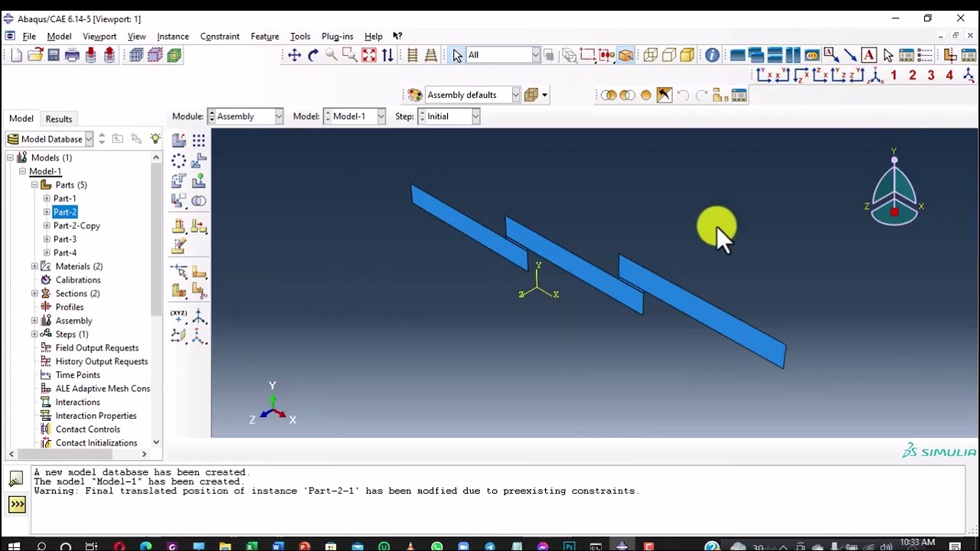Screen dimensions: 980x551
Task: Open the Plug-ins menu
Action: click(x=338, y=36)
